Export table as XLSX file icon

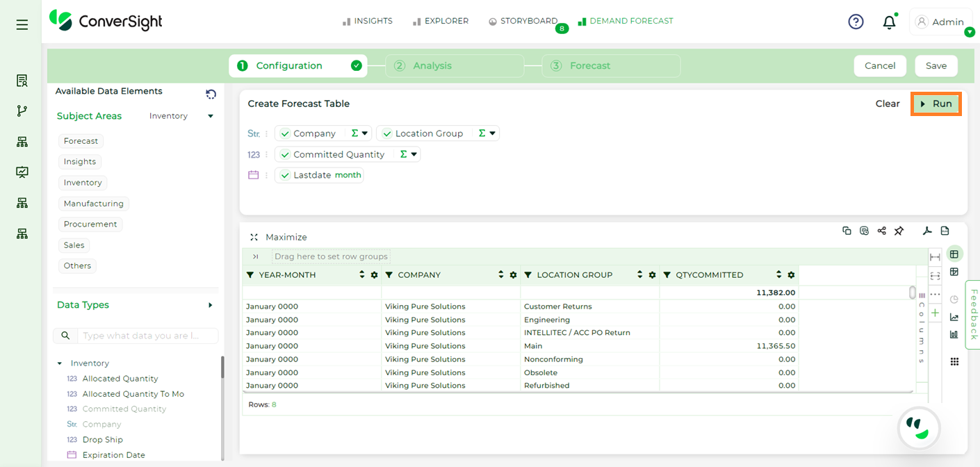click(945, 231)
